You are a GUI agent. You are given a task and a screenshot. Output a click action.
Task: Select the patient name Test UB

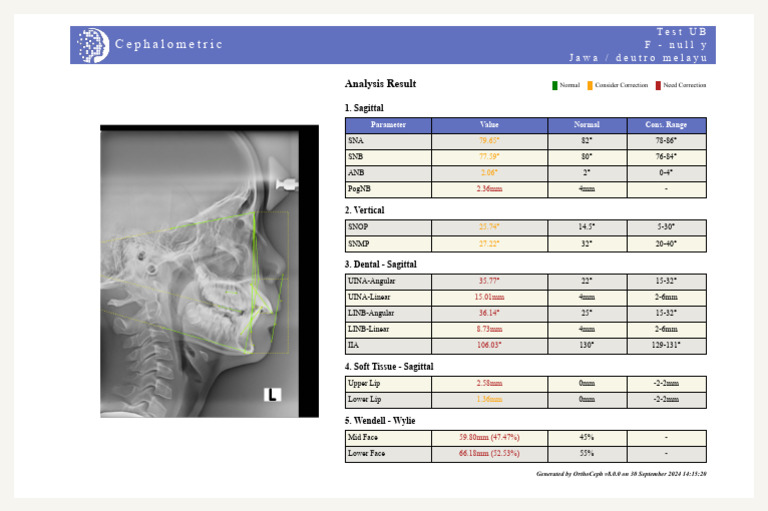pyautogui.click(x=681, y=32)
